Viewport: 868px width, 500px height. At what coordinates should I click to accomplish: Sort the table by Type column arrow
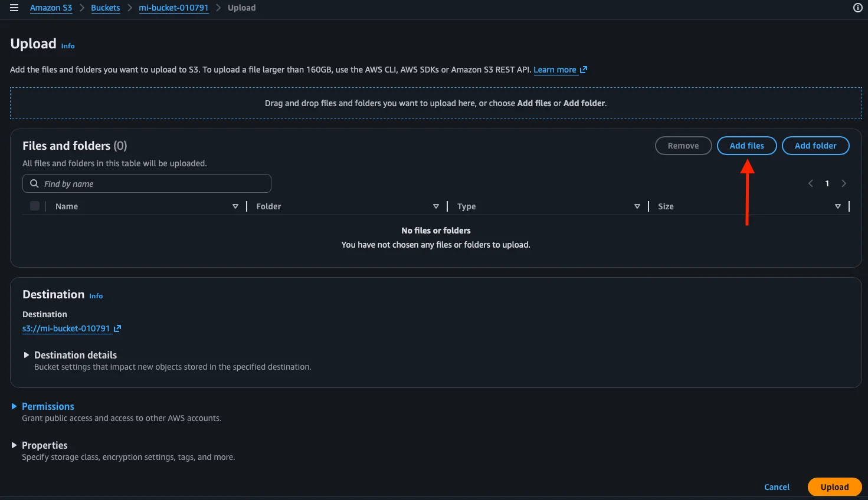pos(637,206)
